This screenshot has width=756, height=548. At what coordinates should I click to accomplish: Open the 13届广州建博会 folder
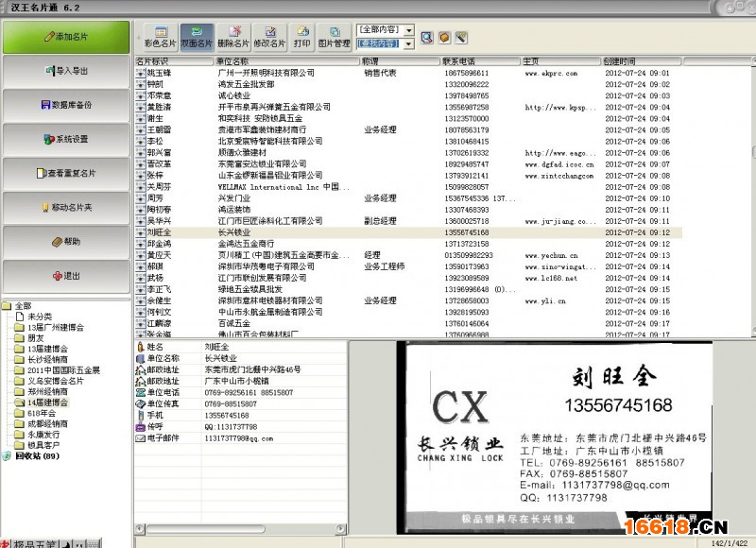coord(56,328)
